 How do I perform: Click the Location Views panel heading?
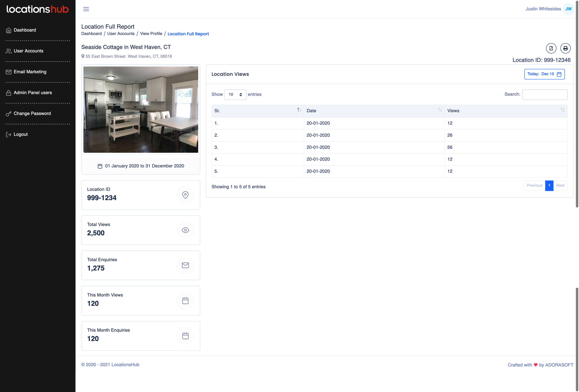coord(230,74)
